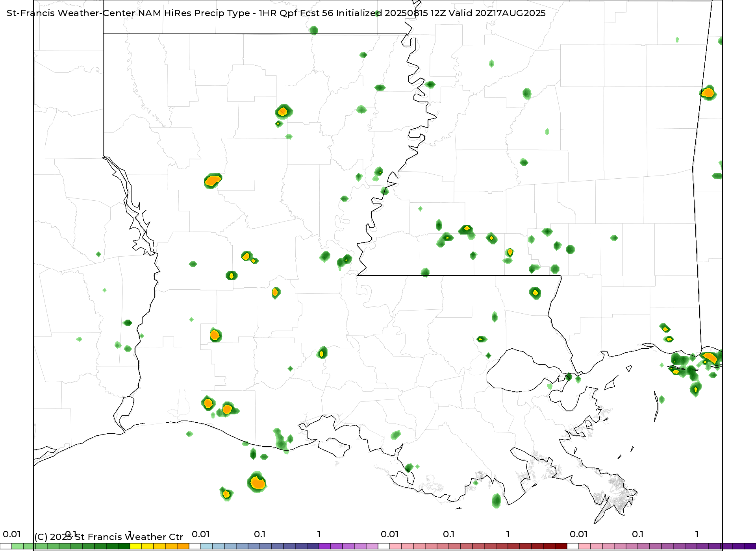Click the 0.01 label above the red scale
The width and height of the screenshot is (756, 551).
point(390,534)
